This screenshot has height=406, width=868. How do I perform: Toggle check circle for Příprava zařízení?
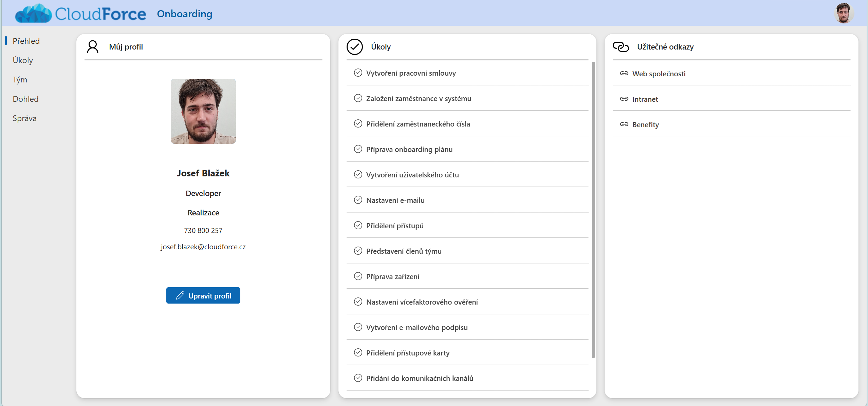(358, 276)
